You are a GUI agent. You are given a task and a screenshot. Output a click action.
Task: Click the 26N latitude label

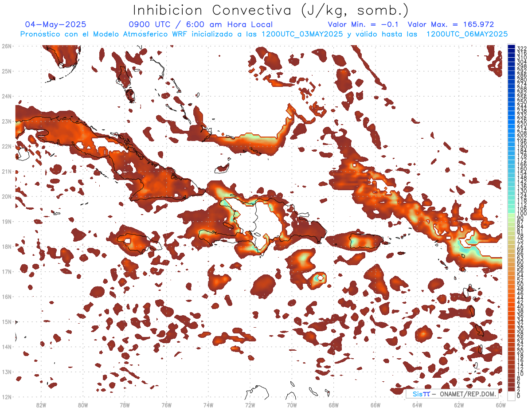click(x=6, y=46)
